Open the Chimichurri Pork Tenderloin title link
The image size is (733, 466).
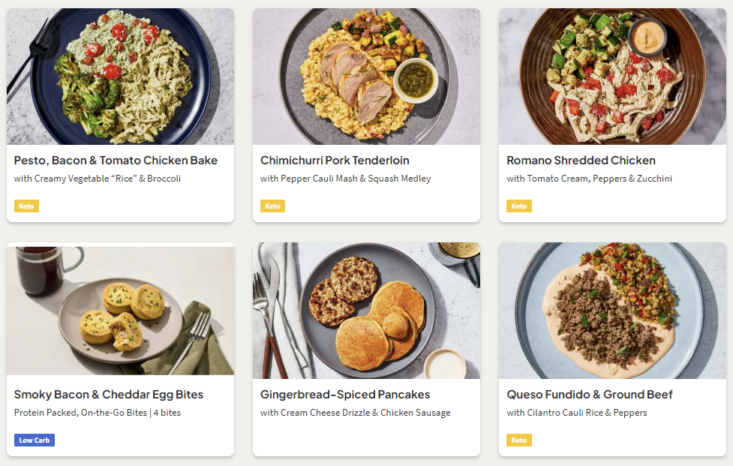tap(334, 160)
